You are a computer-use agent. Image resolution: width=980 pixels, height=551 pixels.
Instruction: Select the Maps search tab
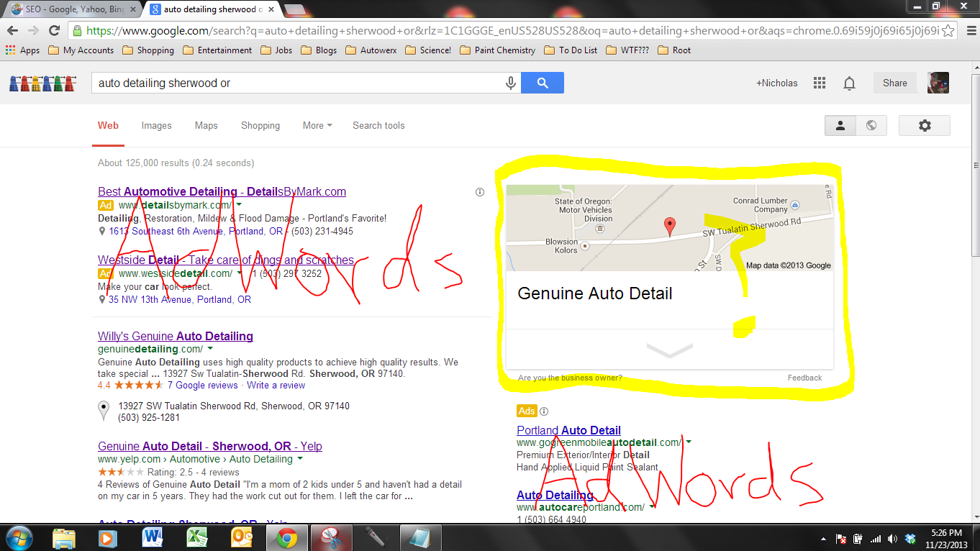click(206, 125)
